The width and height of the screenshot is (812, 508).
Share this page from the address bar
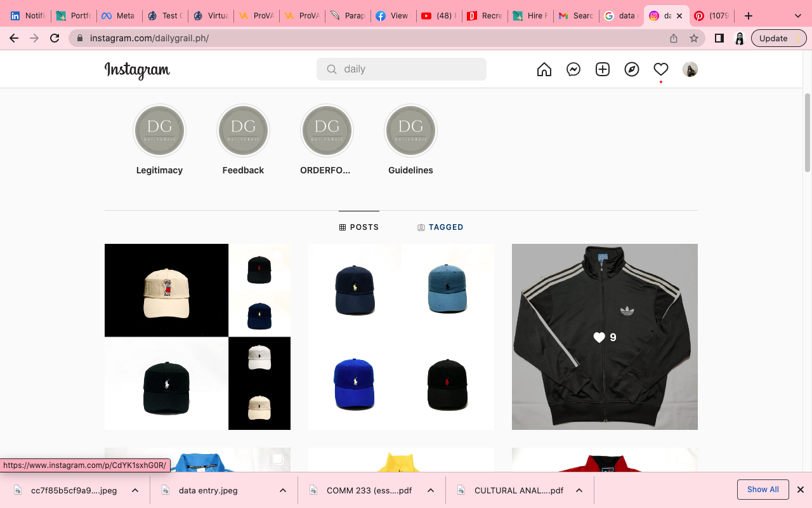coord(674,38)
